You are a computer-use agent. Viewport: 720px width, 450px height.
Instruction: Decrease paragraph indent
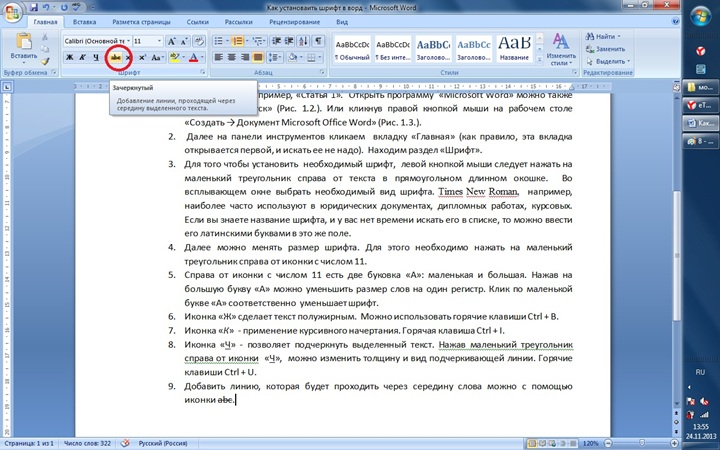276,41
